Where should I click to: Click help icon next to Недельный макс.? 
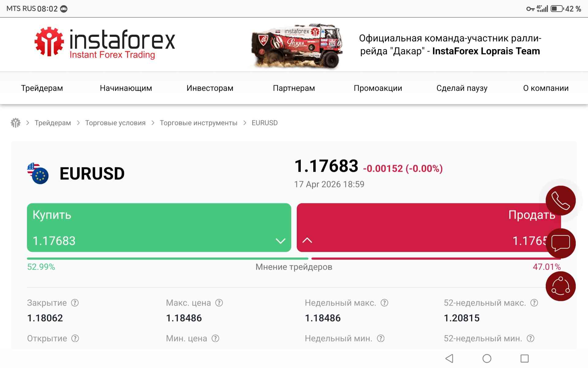coord(384,303)
